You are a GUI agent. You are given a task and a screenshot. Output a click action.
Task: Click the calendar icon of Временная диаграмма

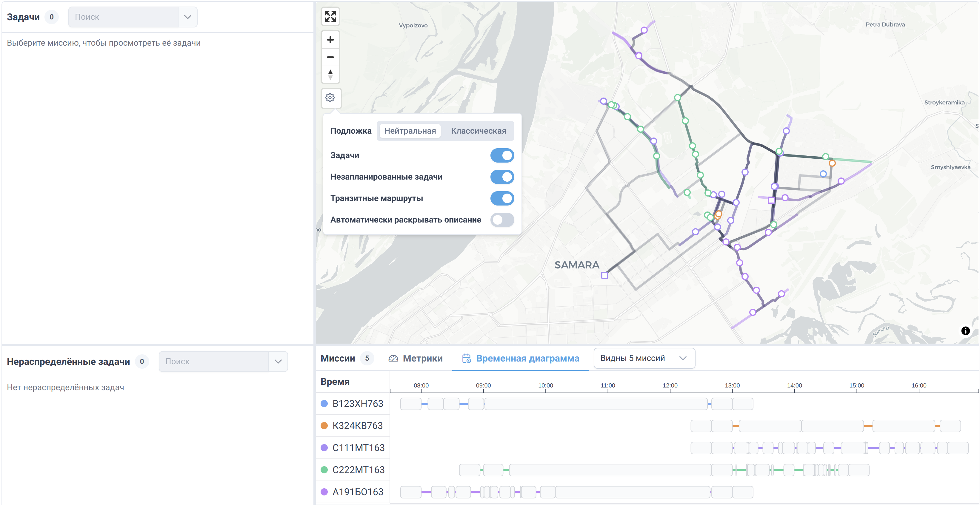click(466, 358)
